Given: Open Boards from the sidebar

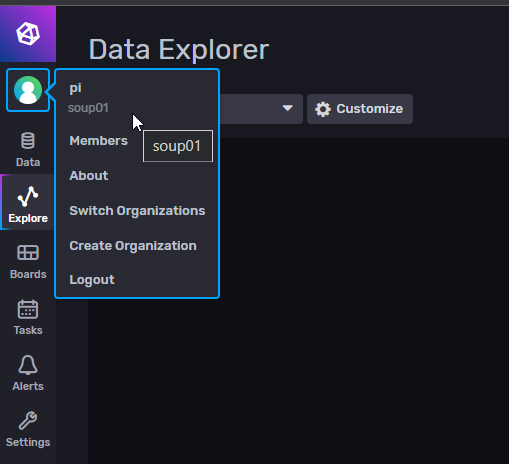Looking at the screenshot, I should pos(28,253).
